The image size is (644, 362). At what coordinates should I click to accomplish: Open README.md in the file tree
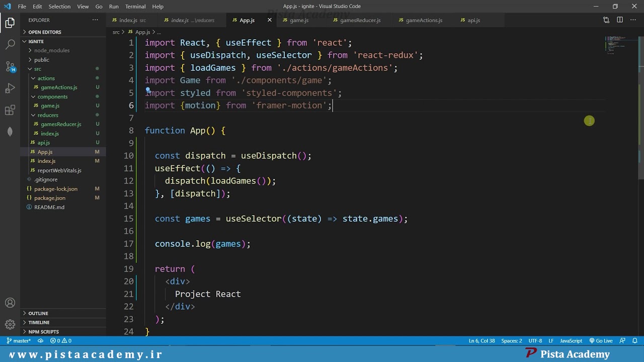tap(49, 207)
